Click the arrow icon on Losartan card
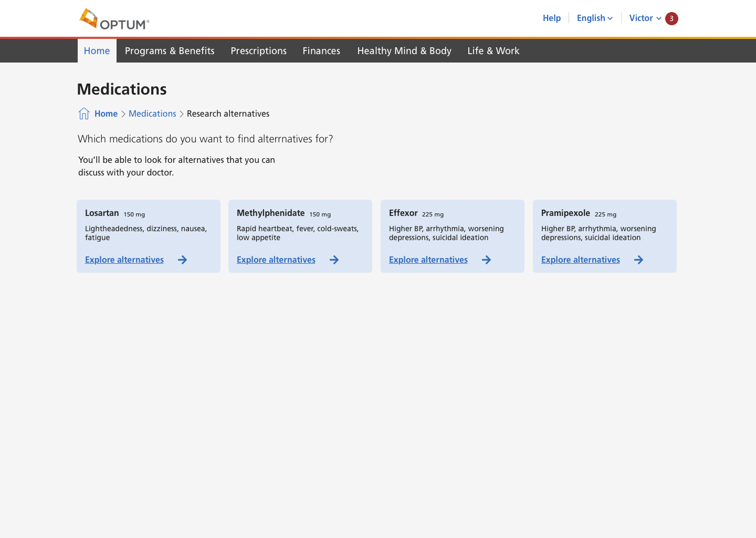The image size is (756, 538). (x=182, y=260)
